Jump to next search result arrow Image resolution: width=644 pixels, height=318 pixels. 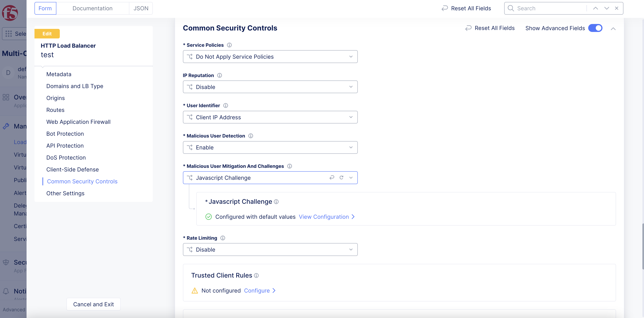coord(606,8)
